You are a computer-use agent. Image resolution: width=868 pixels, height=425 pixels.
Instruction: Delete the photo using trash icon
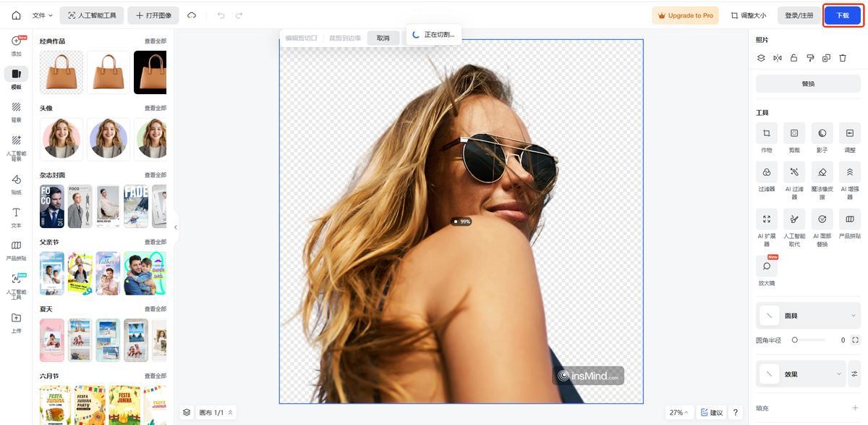click(x=843, y=58)
